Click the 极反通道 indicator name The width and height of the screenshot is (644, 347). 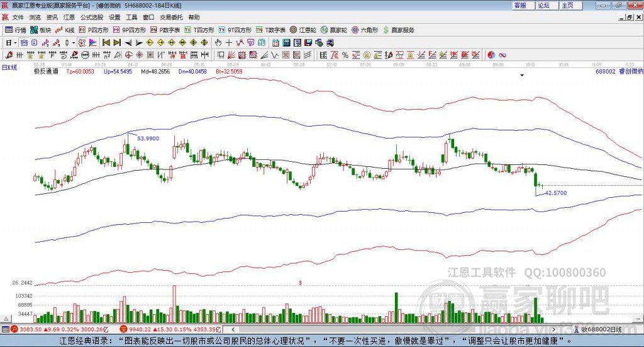(x=46, y=71)
